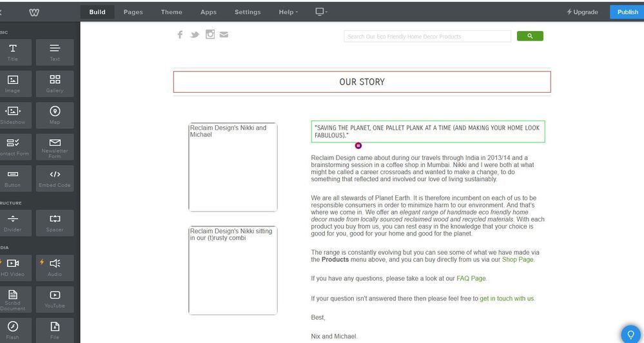Image resolution: width=644 pixels, height=343 pixels.
Task: Switch to the Pages tab
Action: pyautogui.click(x=133, y=12)
